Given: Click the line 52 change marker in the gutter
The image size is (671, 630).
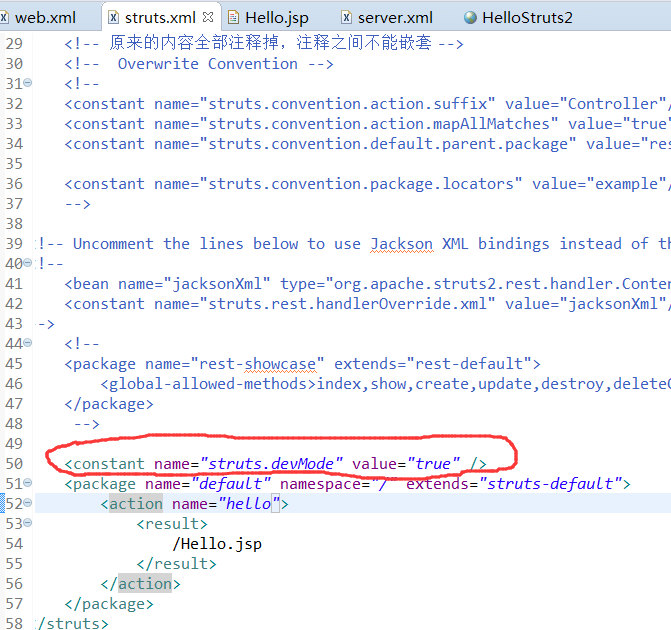Looking at the screenshot, I should 2,503.
